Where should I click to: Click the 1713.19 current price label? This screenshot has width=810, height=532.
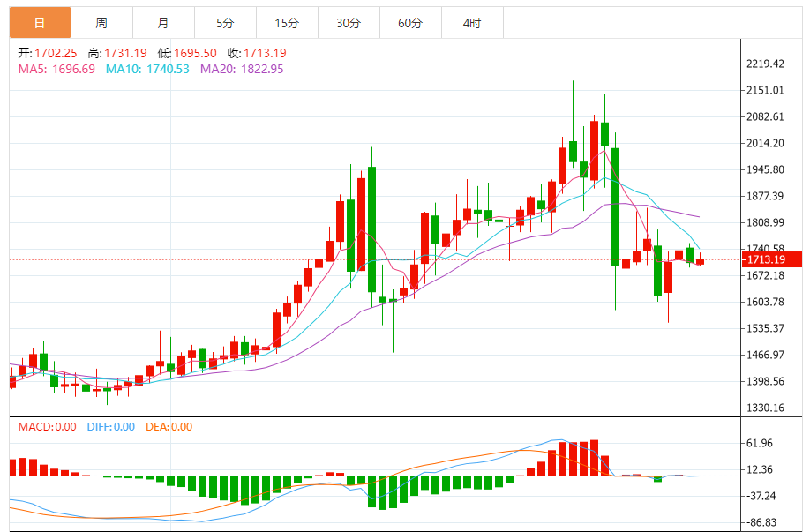click(x=772, y=259)
